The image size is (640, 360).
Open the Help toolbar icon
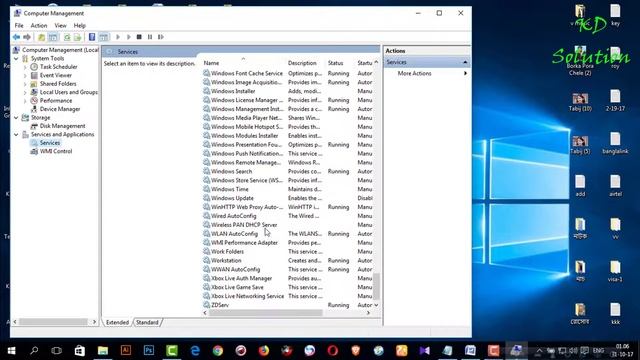pyautogui.click(x=92, y=37)
